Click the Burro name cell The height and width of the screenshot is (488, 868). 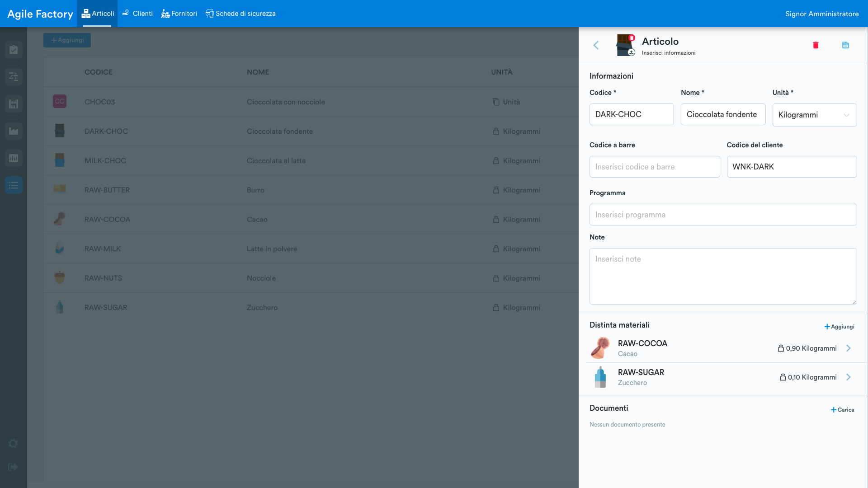[x=255, y=190]
